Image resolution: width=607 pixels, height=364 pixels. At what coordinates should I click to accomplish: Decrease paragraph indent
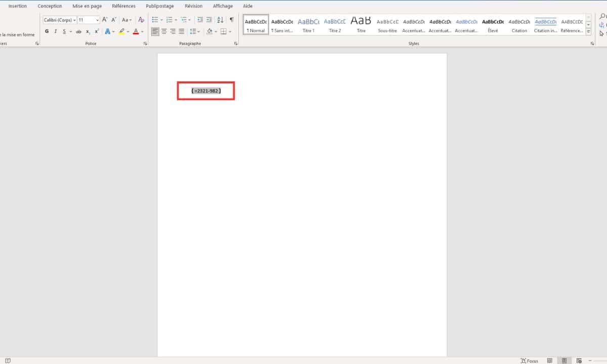[x=200, y=20]
